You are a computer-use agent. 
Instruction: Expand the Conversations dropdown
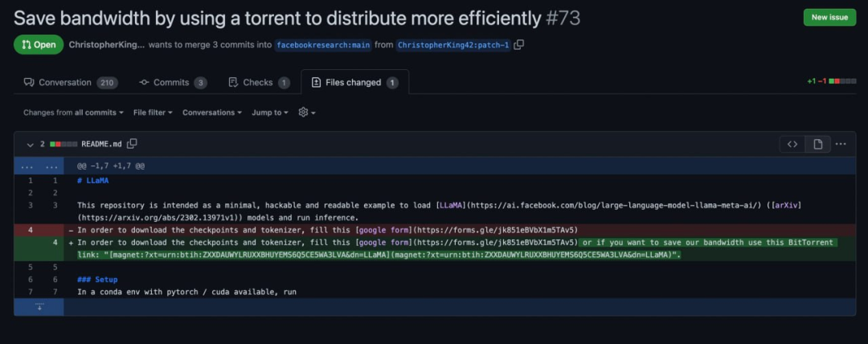click(x=212, y=113)
